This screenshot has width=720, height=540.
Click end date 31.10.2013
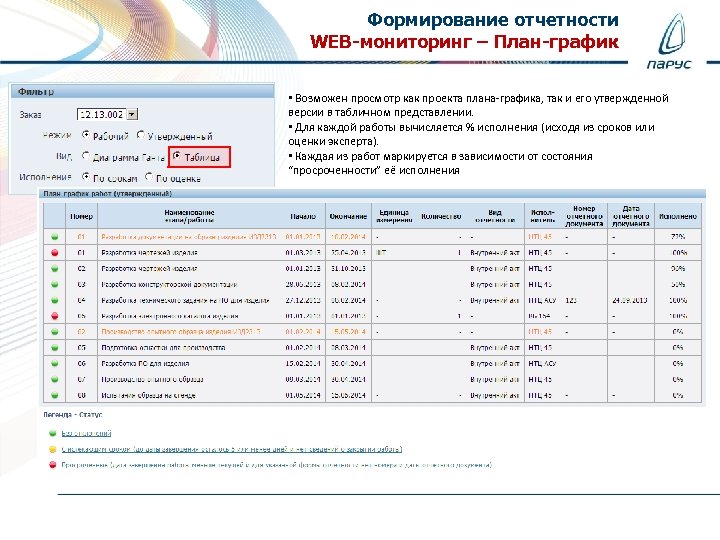pyautogui.click(x=348, y=269)
